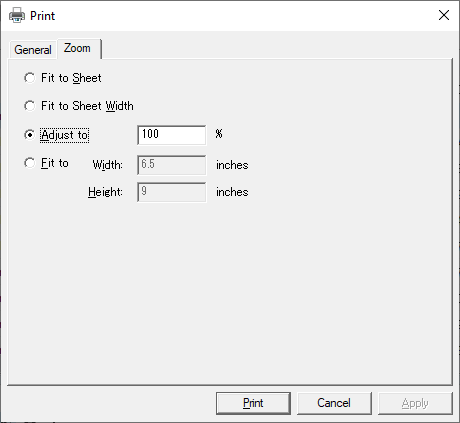
Task: Click the Height: label
Action: [105, 192]
